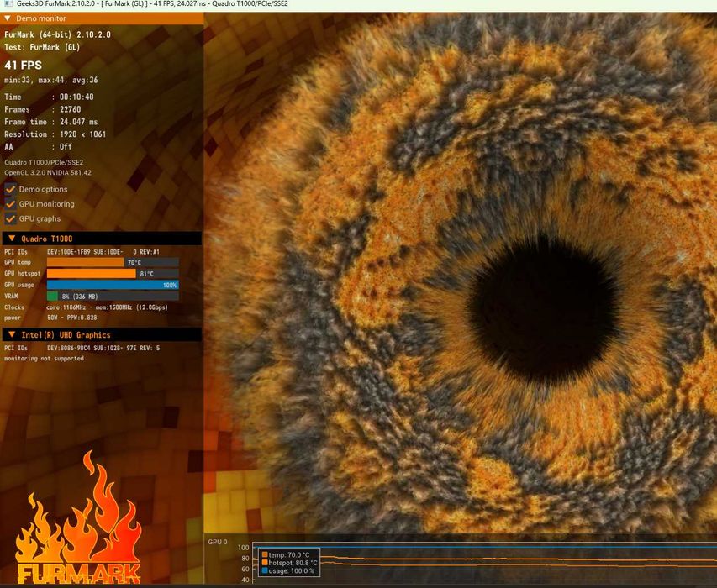Screen dimensions: 717x588
Task: Click the GPU usage 100% bar
Action: tap(113, 285)
